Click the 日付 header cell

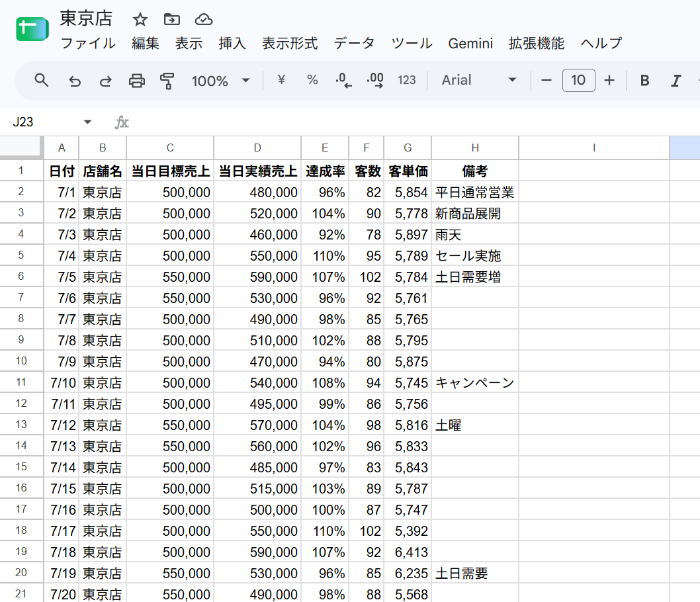(62, 171)
